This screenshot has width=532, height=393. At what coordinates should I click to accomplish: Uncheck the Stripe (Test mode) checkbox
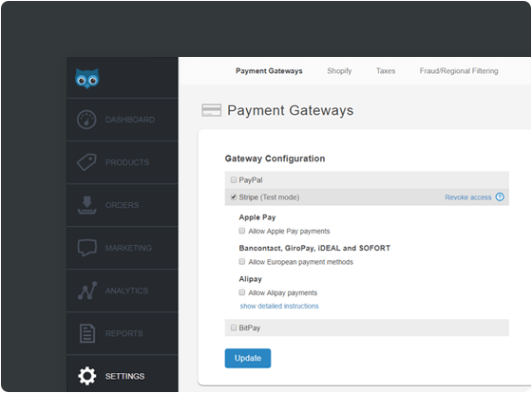234,197
